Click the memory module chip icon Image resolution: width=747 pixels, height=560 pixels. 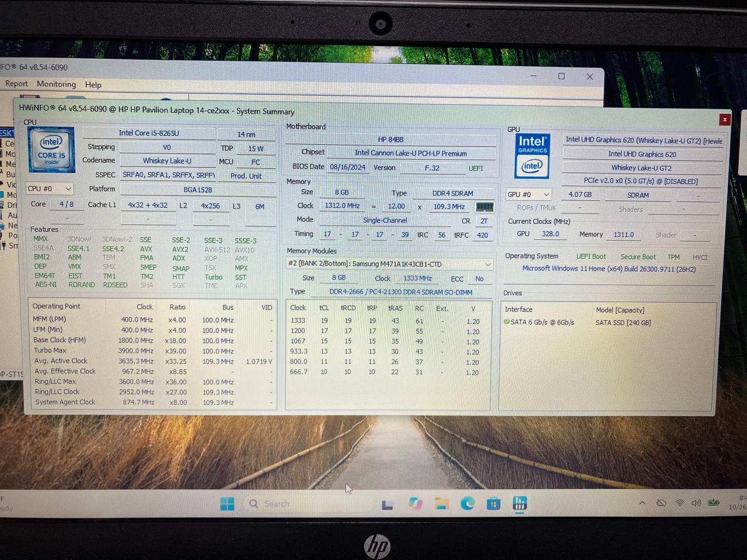484,206
